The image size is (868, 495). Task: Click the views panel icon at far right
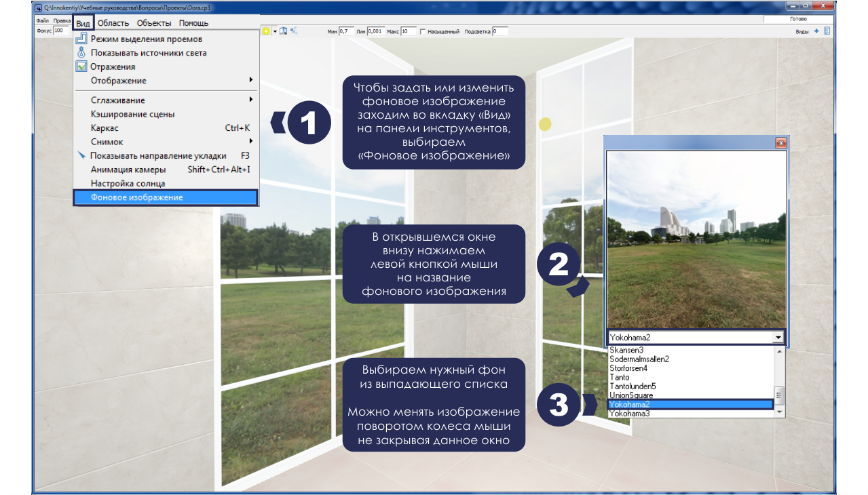tap(827, 31)
